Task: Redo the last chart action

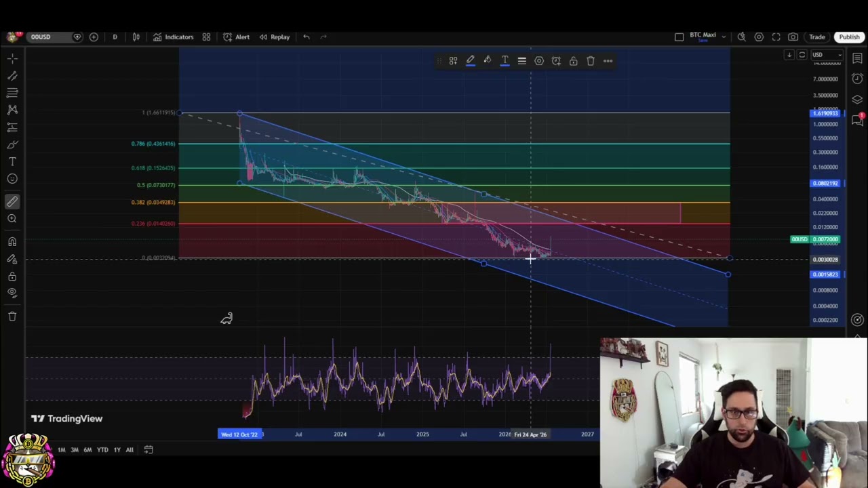Action: 323,37
